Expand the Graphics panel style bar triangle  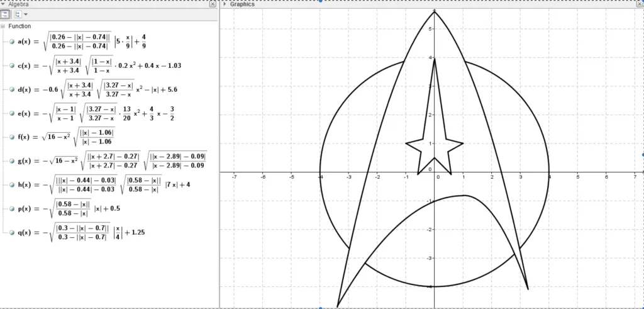[225, 4]
